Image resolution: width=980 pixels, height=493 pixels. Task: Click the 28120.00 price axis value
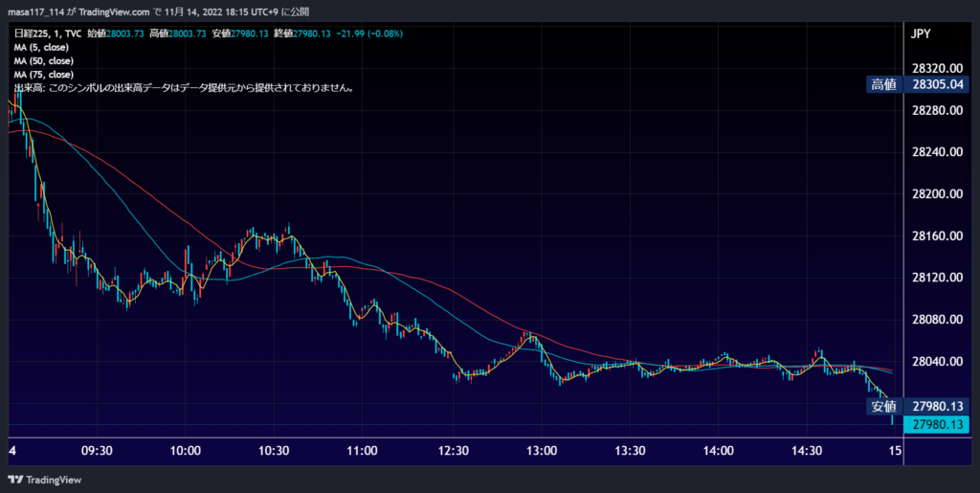[937, 278]
